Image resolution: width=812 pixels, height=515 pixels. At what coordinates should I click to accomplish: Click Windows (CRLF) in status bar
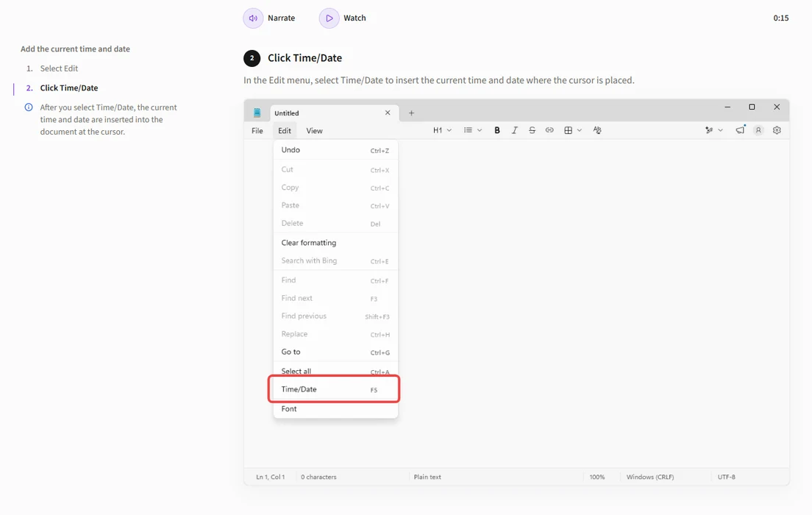[650, 477]
